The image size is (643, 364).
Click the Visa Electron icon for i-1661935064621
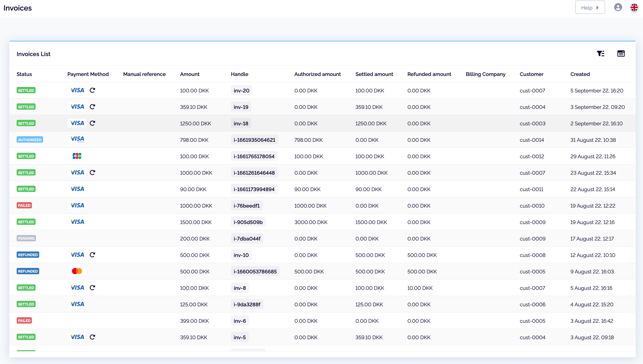(x=77, y=140)
